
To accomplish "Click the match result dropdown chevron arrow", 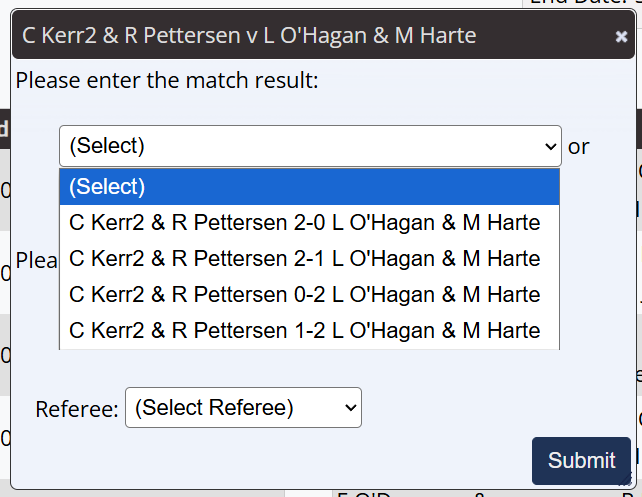I will [x=550, y=147].
